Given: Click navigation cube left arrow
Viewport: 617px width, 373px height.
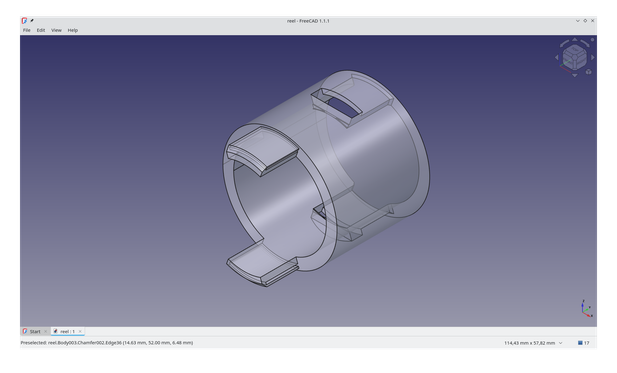Looking at the screenshot, I should point(557,57).
